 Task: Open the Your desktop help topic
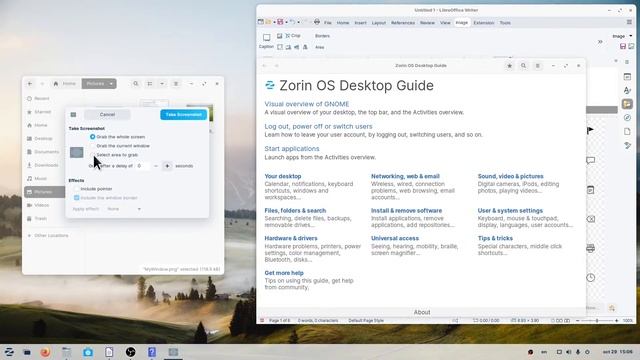283,176
